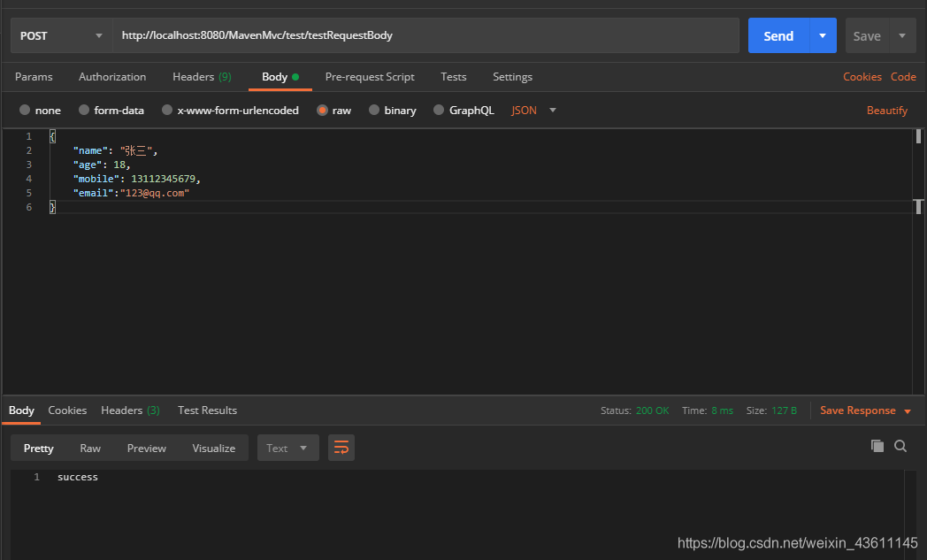Switch to the Raw response view
Viewport: 927px width, 560px height.
tap(90, 448)
